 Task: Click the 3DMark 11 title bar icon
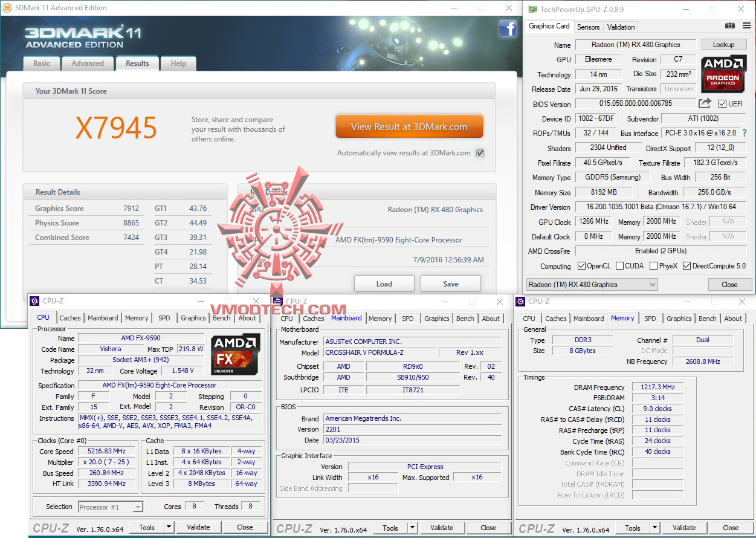tap(7, 8)
